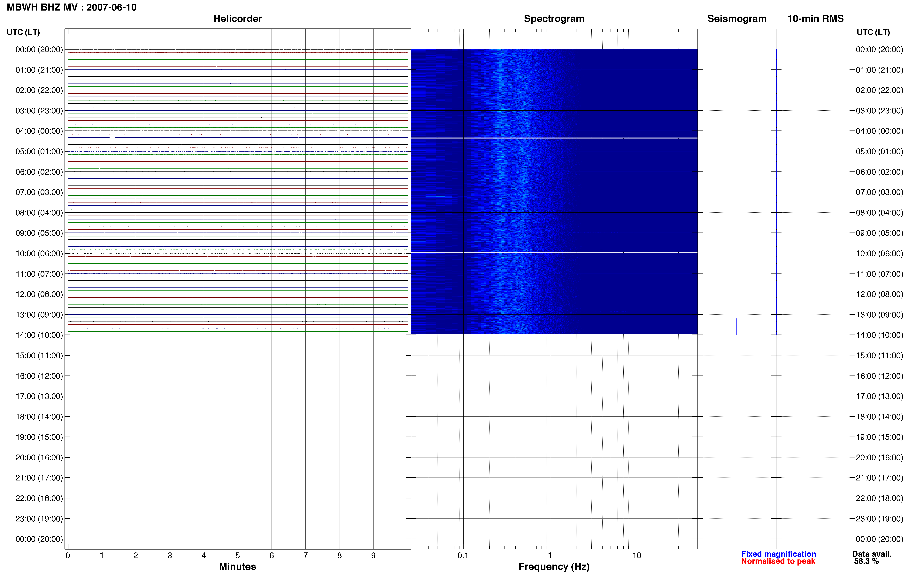Click the "10" frequency axis tick label
Screen dimensions: 924x578
coord(637,555)
